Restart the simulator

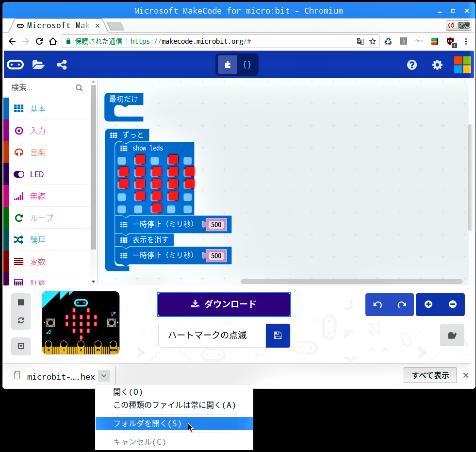21,320
